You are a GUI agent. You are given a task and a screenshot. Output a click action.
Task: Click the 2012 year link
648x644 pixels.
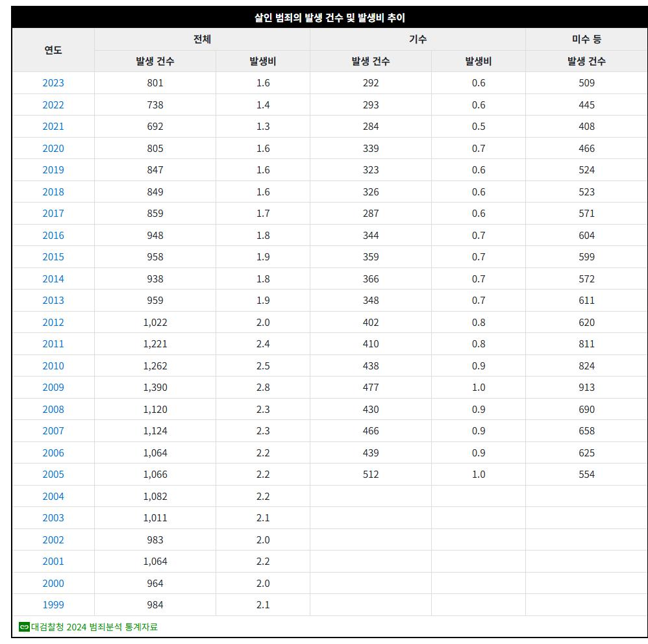pos(53,323)
